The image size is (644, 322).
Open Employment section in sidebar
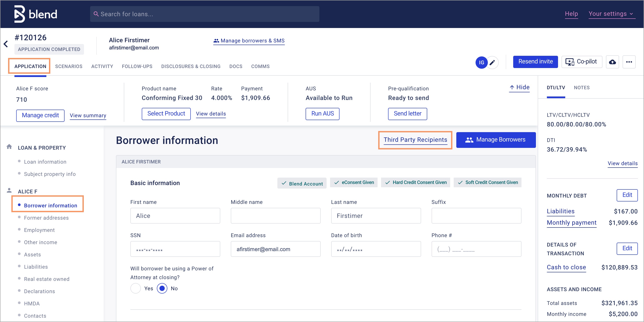(x=39, y=230)
